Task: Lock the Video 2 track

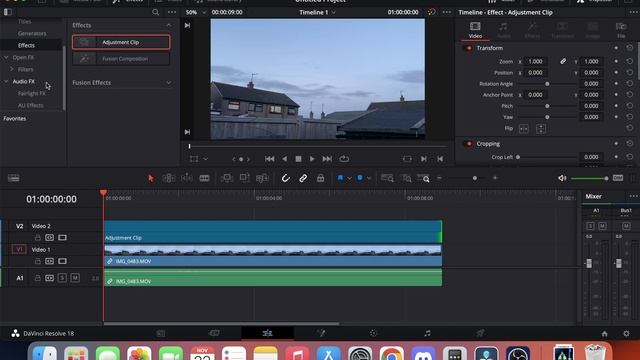Action: coord(38,238)
